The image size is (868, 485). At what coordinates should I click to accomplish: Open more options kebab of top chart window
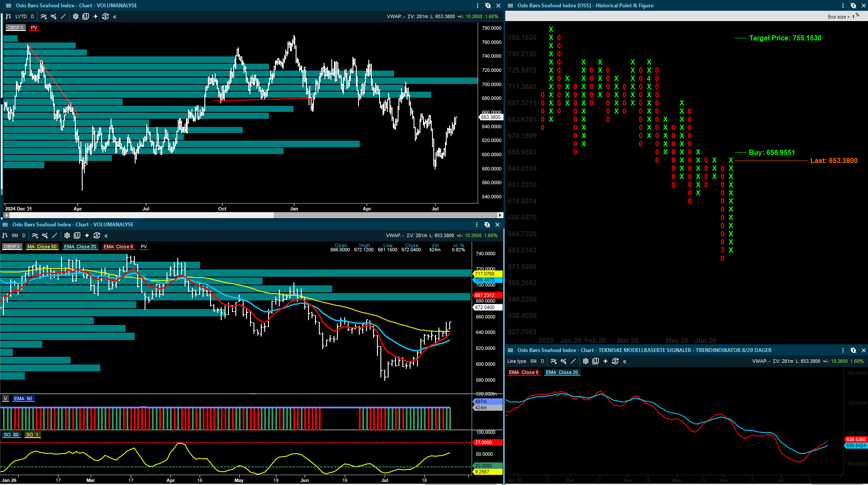point(478,6)
